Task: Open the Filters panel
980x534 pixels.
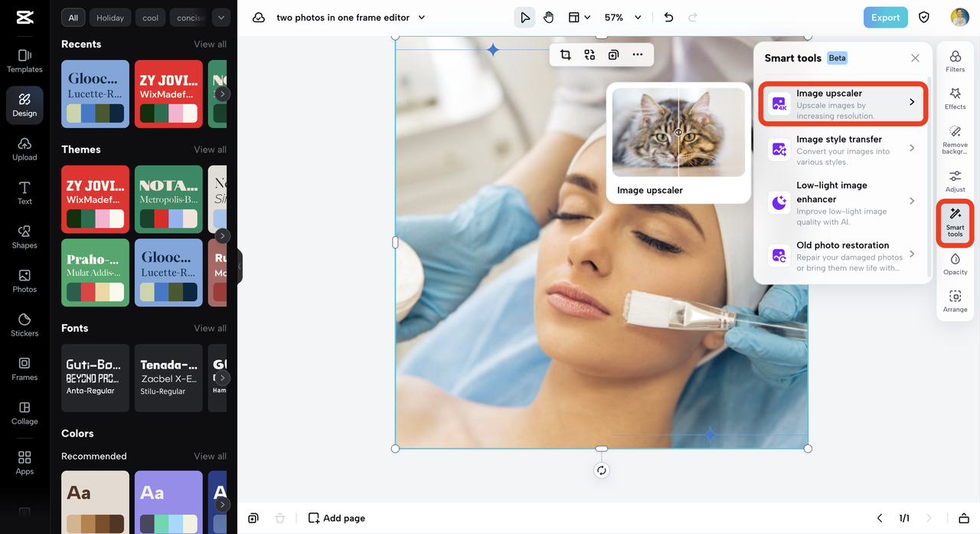Action: (x=955, y=61)
